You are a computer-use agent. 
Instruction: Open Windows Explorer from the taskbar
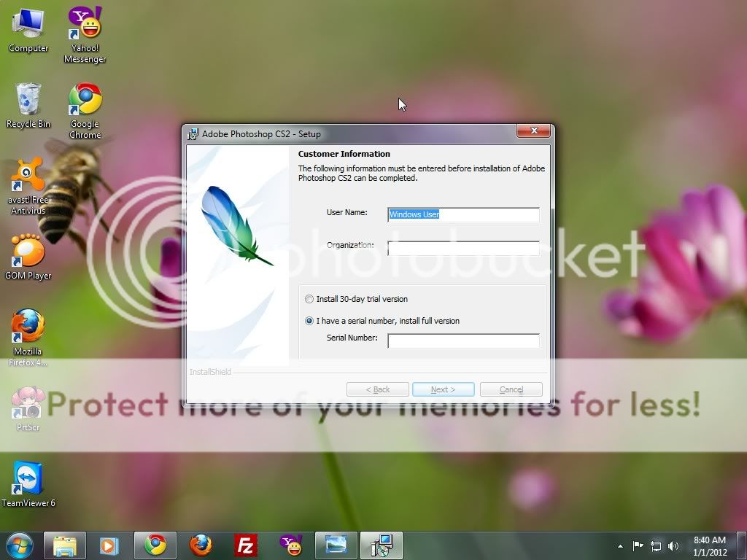(x=65, y=545)
